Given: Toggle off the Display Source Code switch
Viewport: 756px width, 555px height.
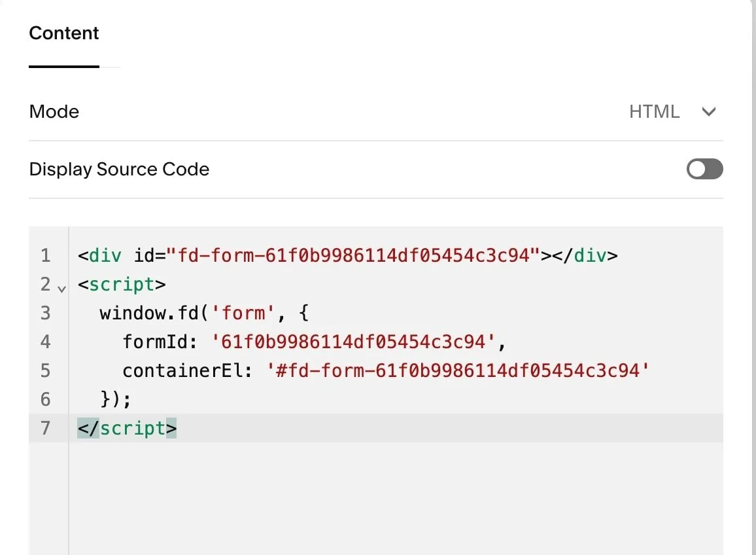Looking at the screenshot, I should pos(704,169).
